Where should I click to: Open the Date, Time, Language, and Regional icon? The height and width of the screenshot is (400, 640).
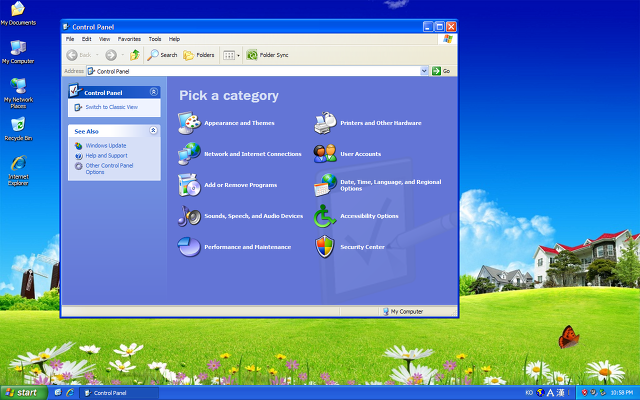pos(325,185)
